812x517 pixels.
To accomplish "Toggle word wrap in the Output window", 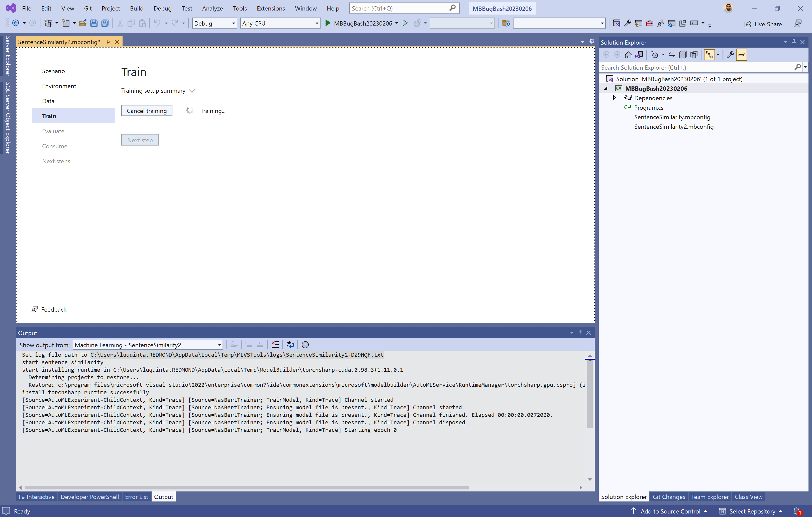I will pyautogui.click(x=290, y=344).
